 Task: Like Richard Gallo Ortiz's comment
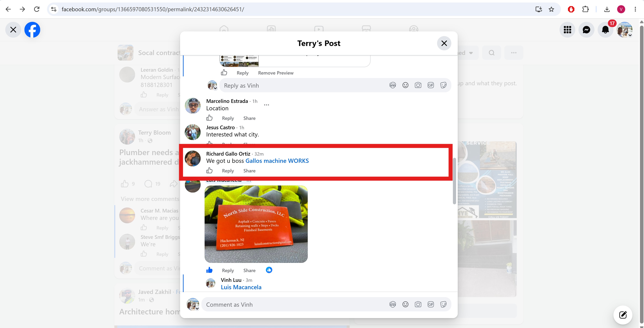(209, 170)
